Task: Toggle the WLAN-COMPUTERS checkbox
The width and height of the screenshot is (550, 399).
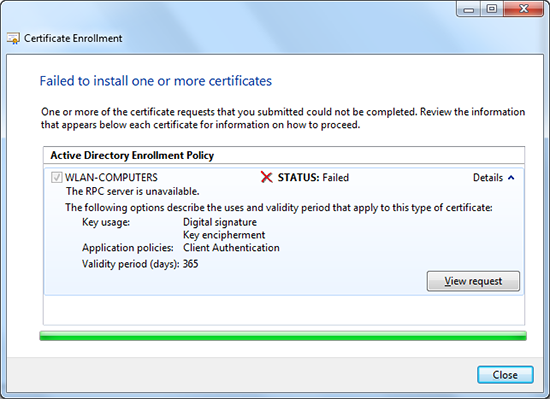Action: click(56, 177)
